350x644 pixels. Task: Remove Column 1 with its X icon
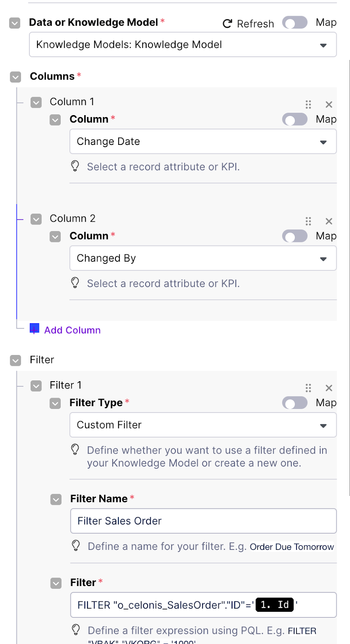pyautogui.click(x=329, y=105)
